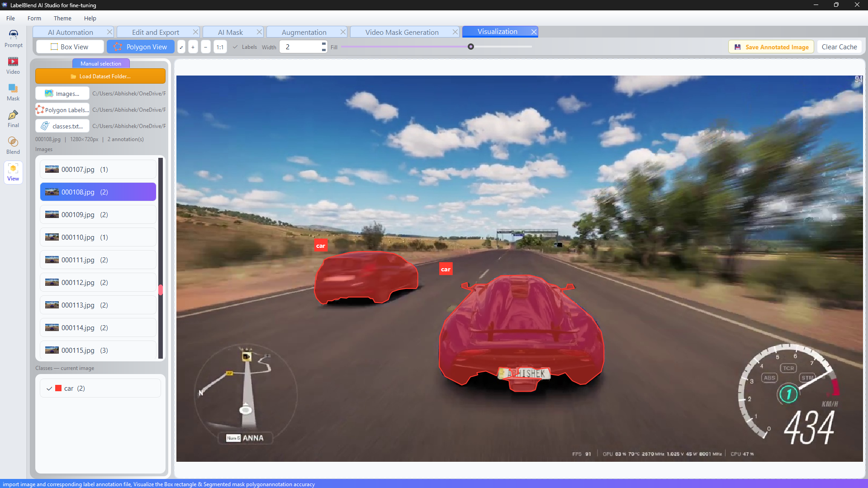The width and height of the screenshot is (868, 488).
Task: Increase the Width spinner value
Action: (323, 44)
